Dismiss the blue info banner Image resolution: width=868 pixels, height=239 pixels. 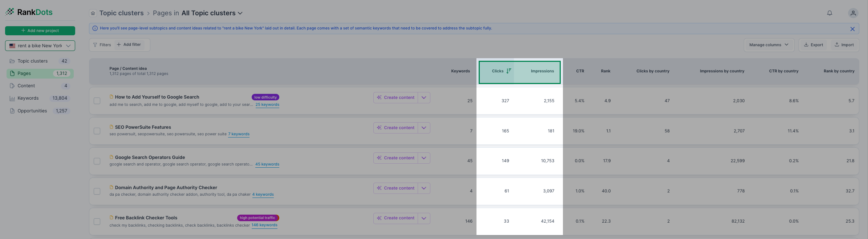(x=852, y=29)
